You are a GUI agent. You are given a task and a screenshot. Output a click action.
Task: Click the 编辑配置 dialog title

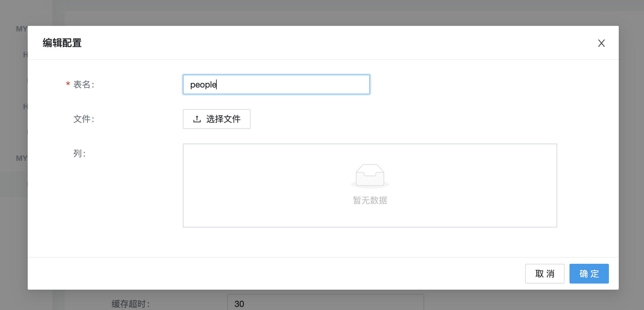click(62, 43)
